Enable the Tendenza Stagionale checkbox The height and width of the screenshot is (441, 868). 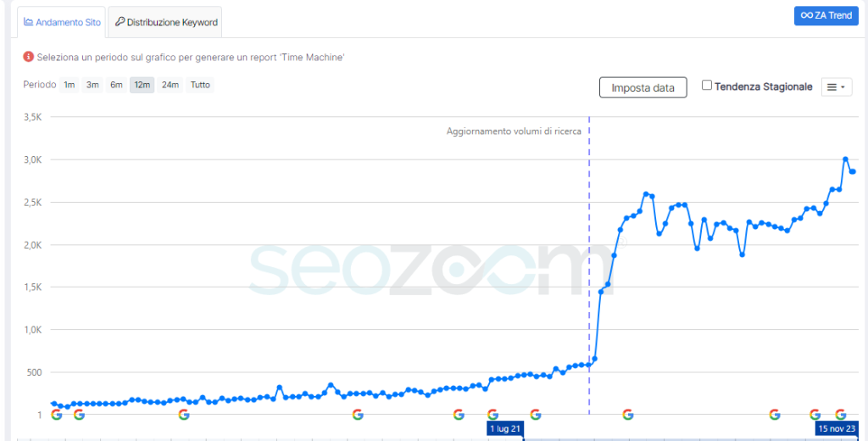(x=706, y=86)
